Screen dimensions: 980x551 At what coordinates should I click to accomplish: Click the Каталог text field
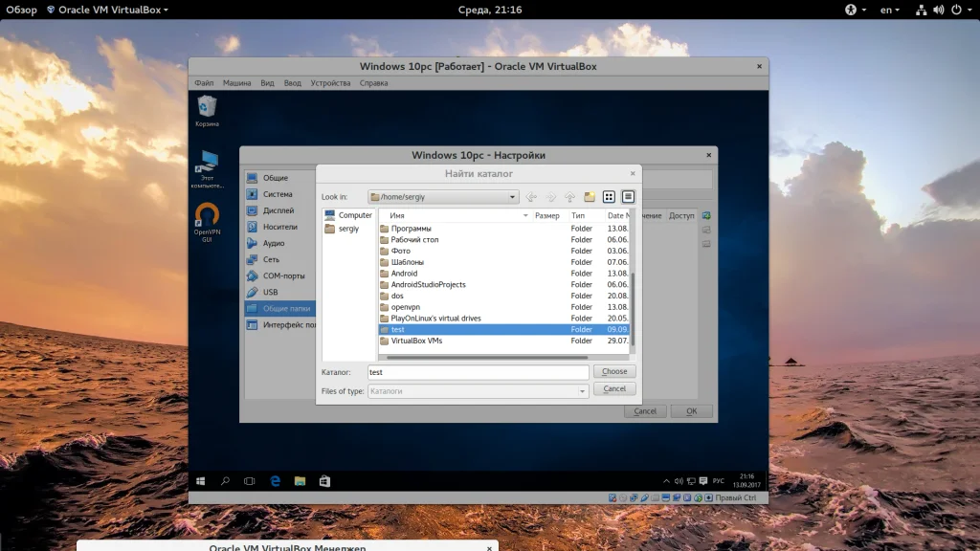click(477, 372)
